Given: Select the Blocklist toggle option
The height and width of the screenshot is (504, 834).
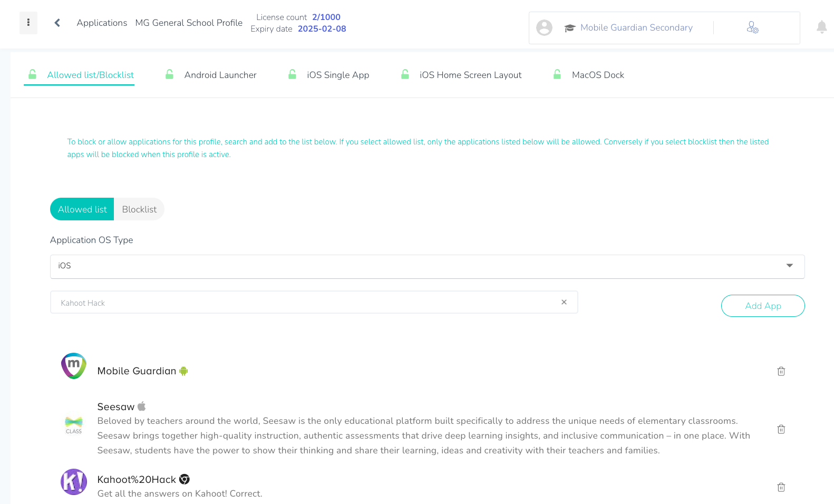Looking at the screenshot, I should 139,209.
